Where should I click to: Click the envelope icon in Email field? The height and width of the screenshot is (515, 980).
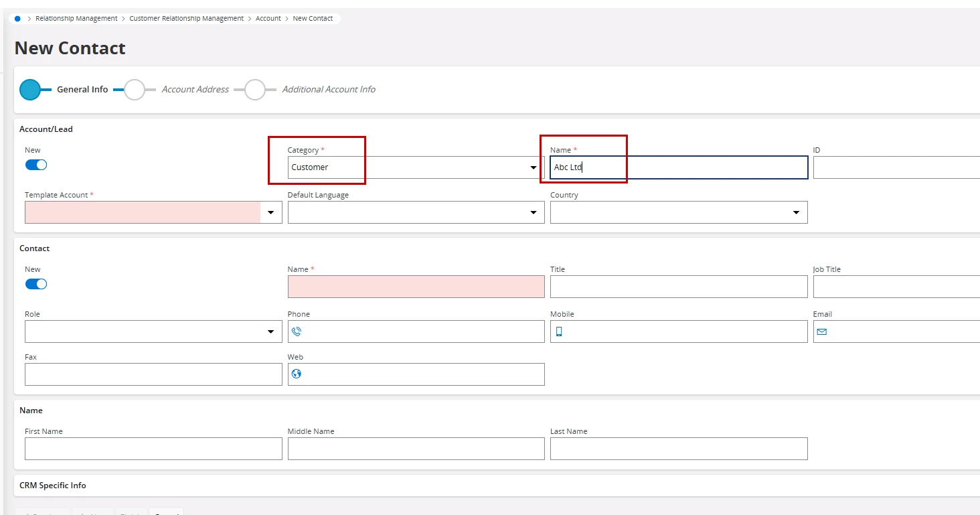822,332
